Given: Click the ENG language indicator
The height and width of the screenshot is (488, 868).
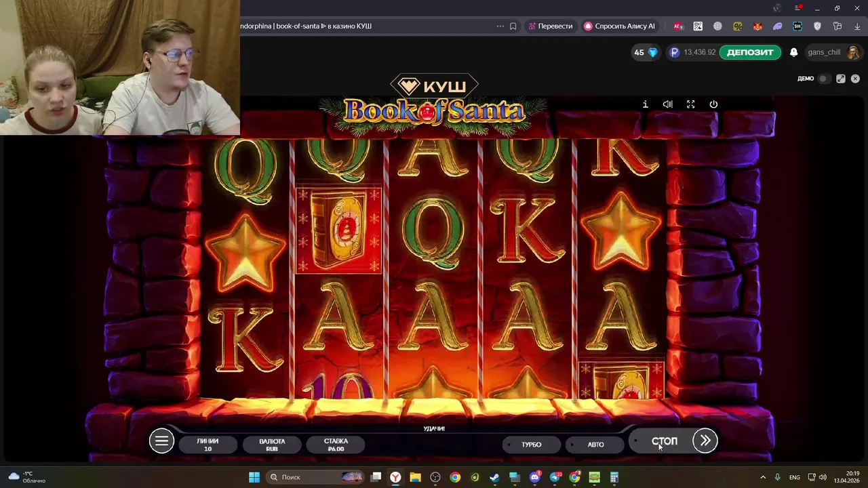Looking at the screenshot, I should (795, 477).
